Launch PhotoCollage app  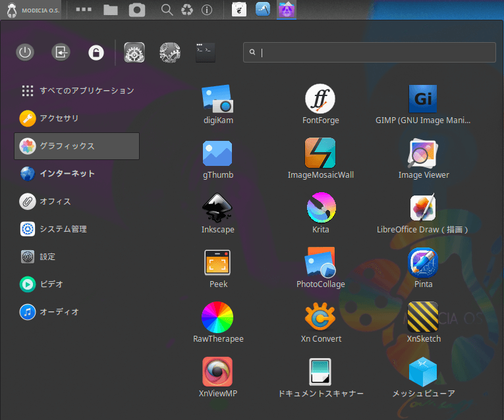point(320,263)
